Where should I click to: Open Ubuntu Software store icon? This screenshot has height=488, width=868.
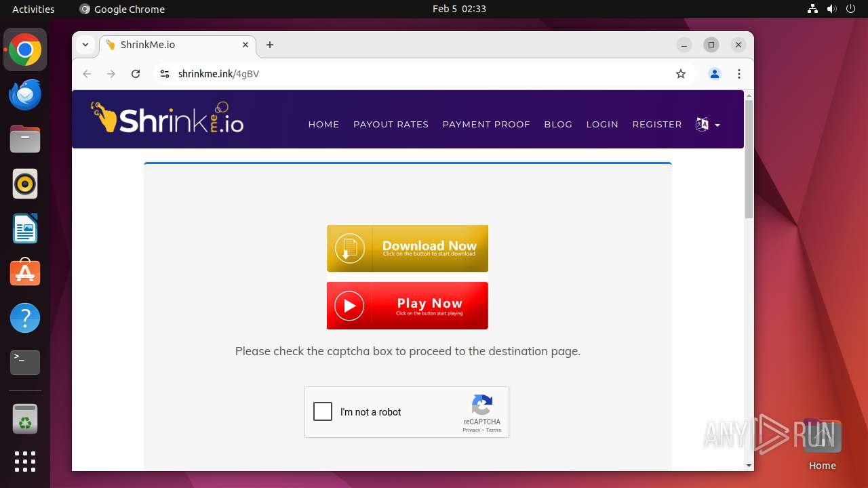[25, 272]
